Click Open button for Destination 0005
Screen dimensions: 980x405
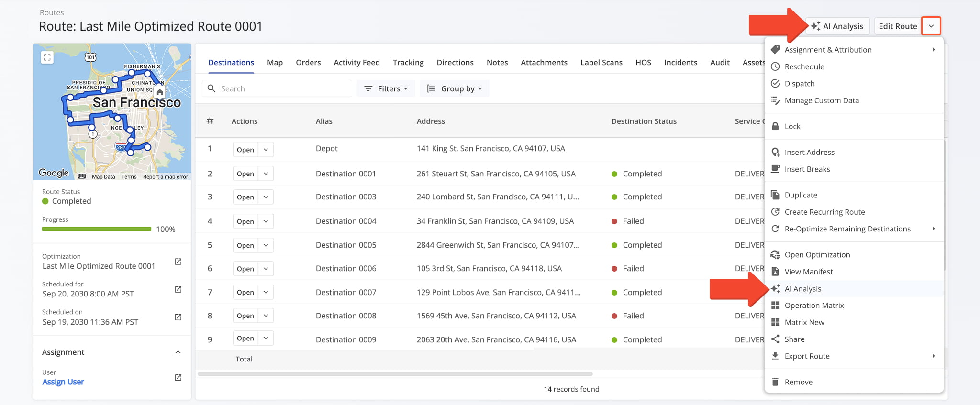(245, 245)
